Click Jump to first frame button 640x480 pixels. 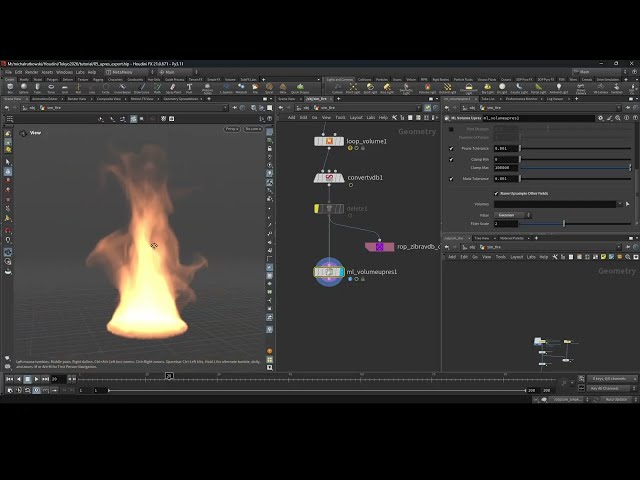tap(9, 379)
